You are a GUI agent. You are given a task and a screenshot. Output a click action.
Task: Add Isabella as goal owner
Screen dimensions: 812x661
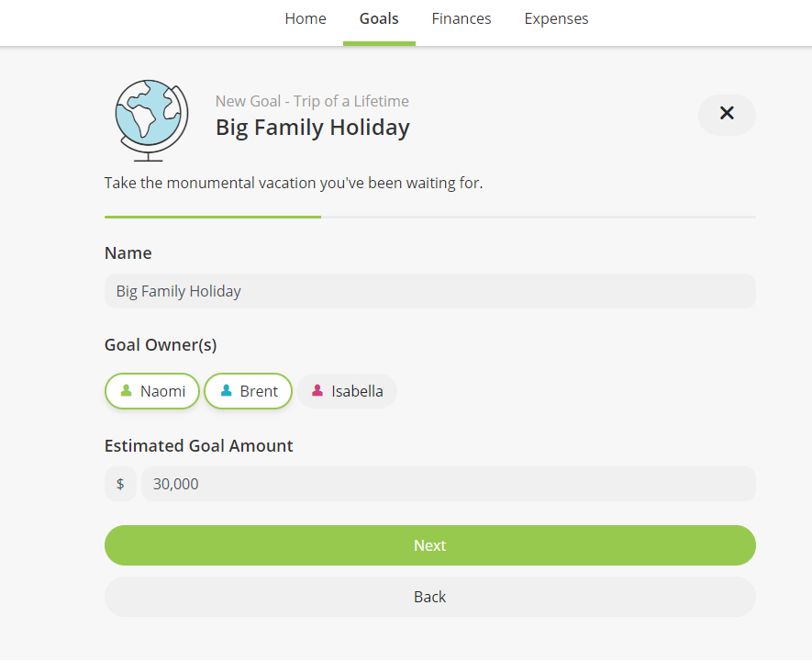pos(347,391)
